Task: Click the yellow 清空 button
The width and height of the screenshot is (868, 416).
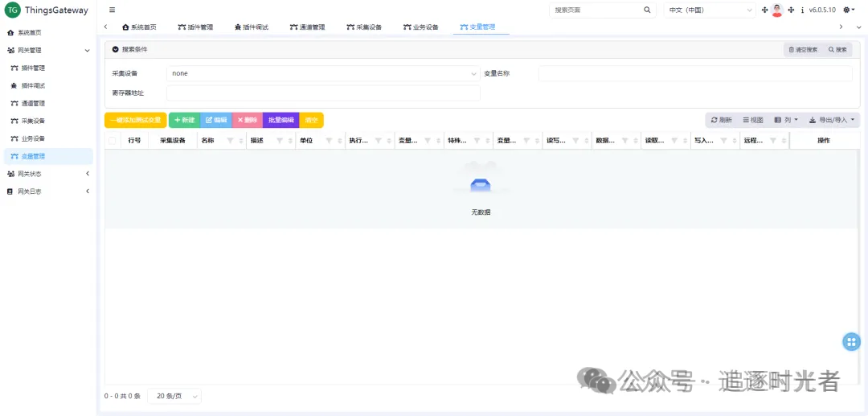Action: point(312,120)
